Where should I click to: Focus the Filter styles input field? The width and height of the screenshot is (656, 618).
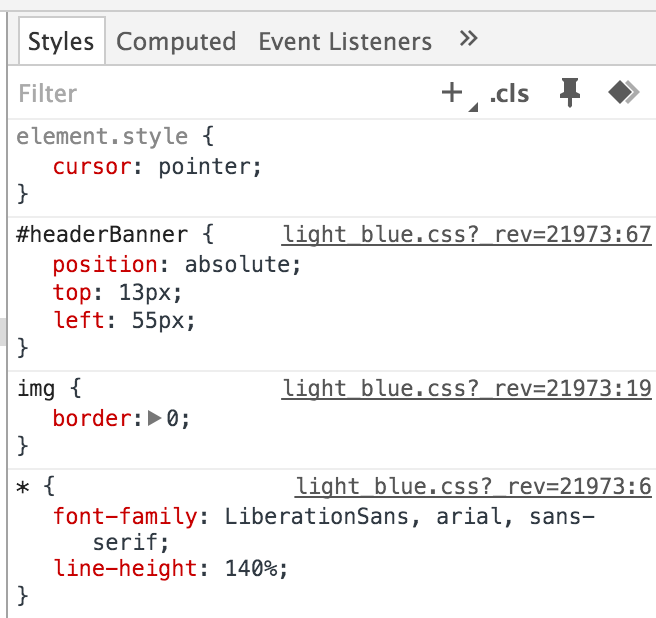point(200,94)
